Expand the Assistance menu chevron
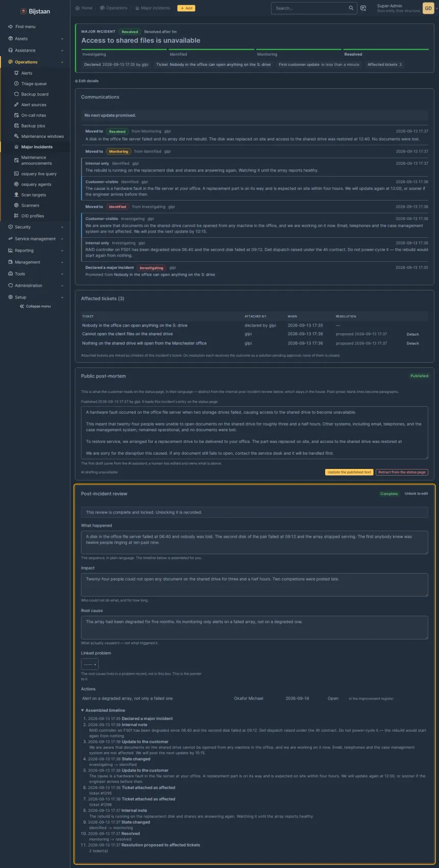 [x=62, y=51]
